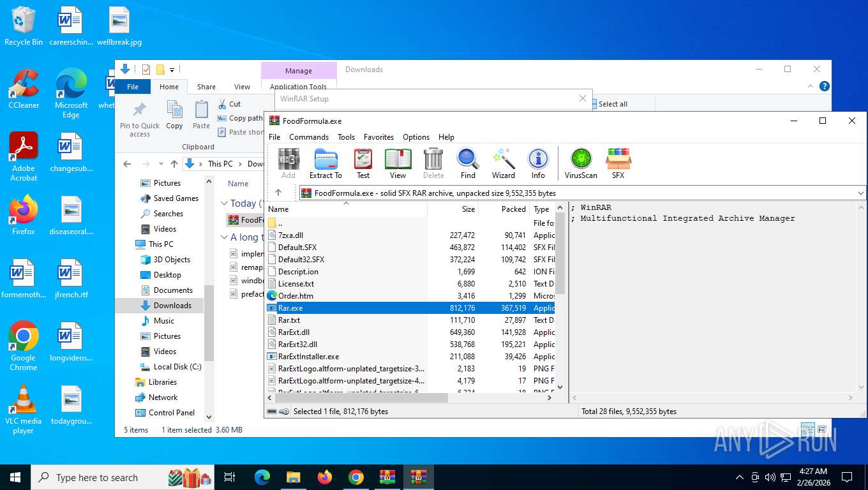Open Quick Access Toolbar customize dropdown
868x490 pixels.
pyautogui.click(x=172, y=70)
